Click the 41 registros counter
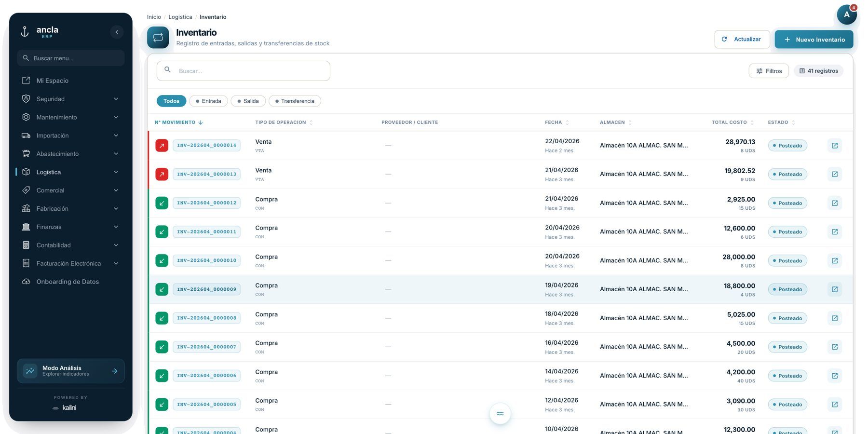This screenshot has width=868, height=434. tap(818, 71)
